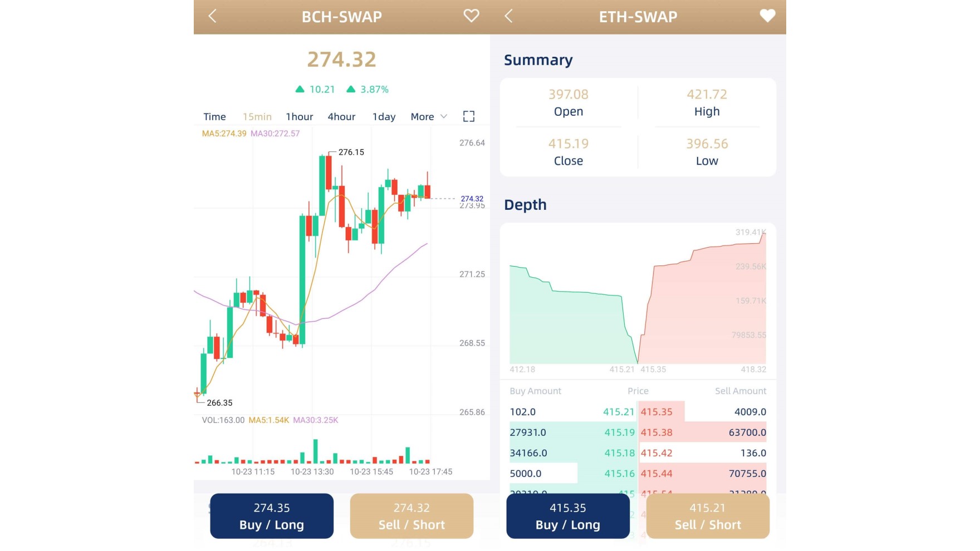This screenshot has width=980, height=551.
Task: Tap the Depth section heading
Action: [525, 205]
